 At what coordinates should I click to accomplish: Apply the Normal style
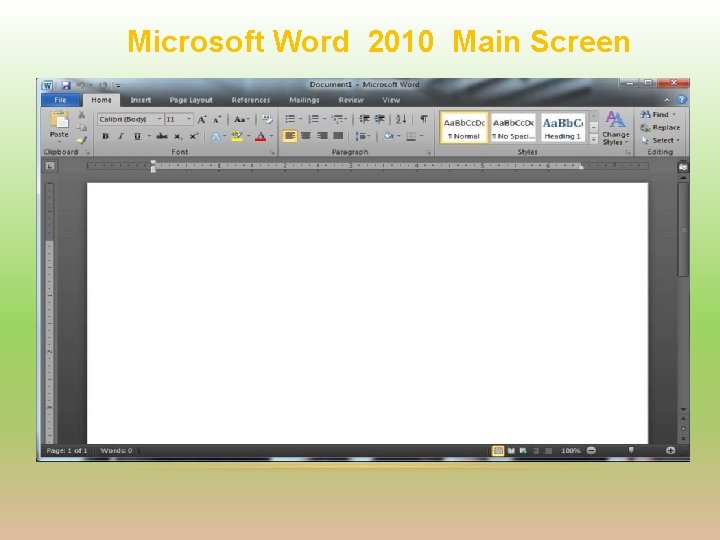tap(464, 128)
